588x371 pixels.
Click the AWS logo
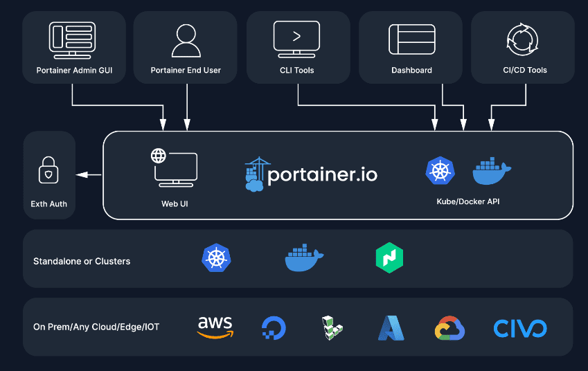pos(215,327)
